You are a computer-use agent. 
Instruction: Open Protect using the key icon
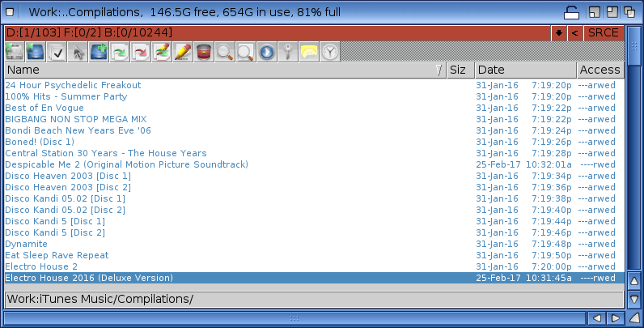287,52
